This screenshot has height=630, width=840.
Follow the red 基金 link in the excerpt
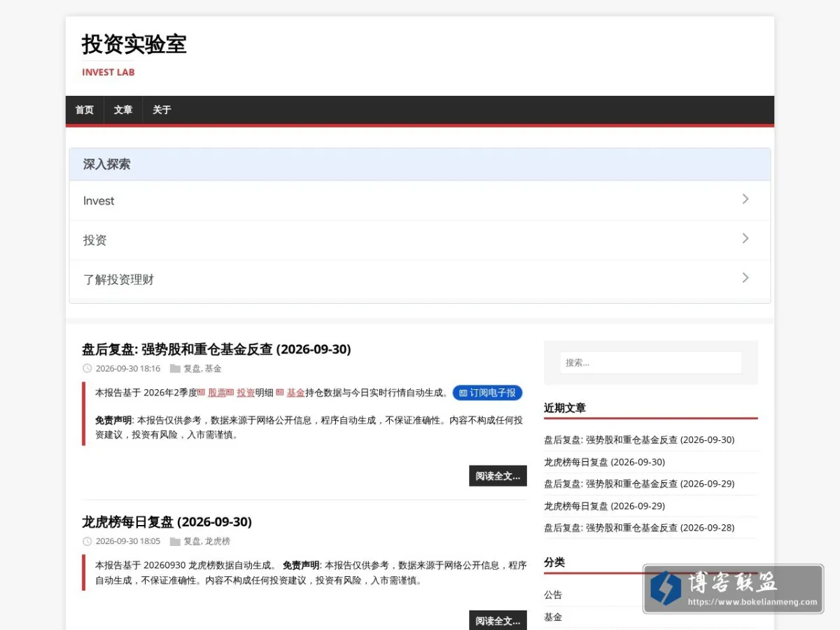(x=296, y=393)
